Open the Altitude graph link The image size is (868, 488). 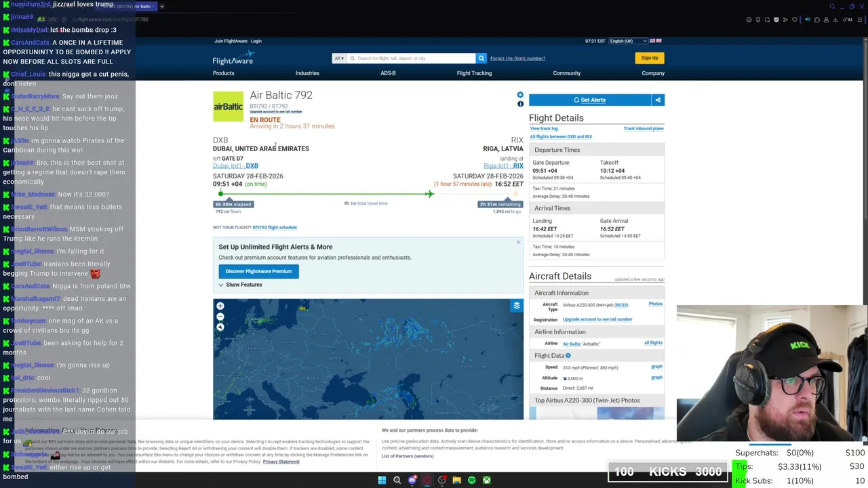coord(656,378)
